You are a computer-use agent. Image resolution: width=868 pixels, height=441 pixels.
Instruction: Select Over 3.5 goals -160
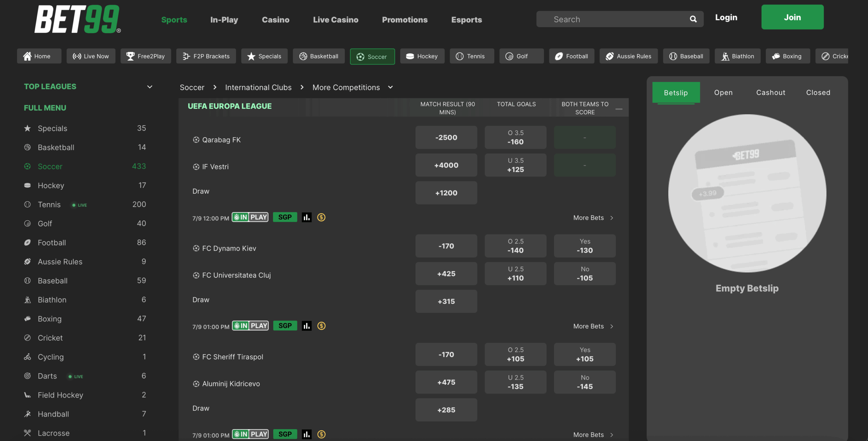tap(515, 137)
